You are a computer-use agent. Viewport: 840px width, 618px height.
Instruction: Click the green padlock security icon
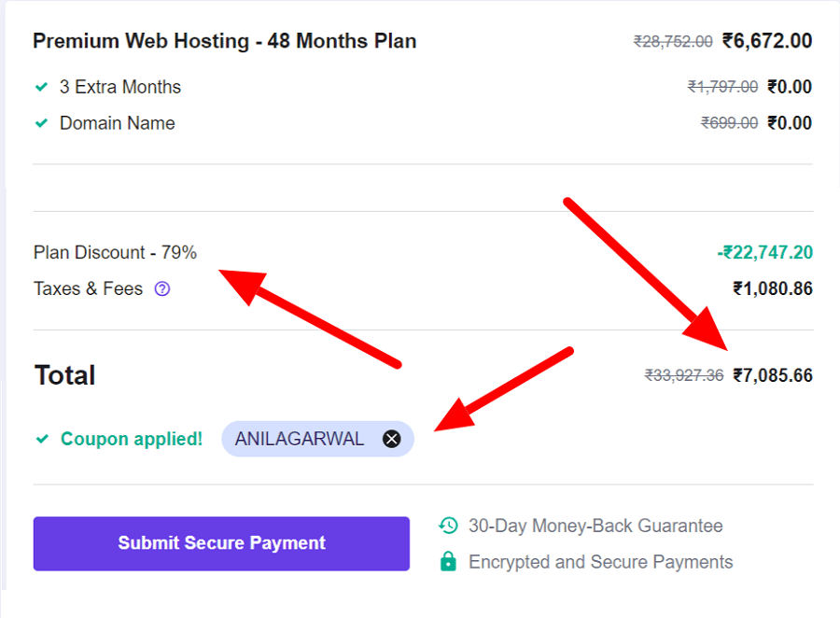tap(448, 561)
